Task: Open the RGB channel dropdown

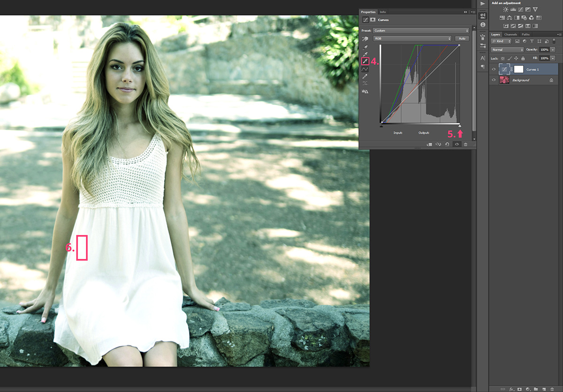Action: click(x=412, y=38)
